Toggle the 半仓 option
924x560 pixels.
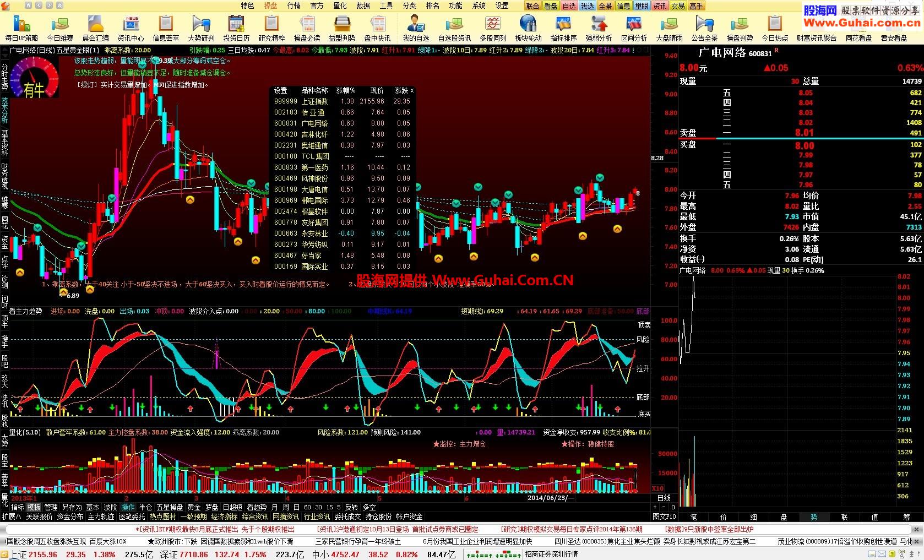[x=145, y=507]
